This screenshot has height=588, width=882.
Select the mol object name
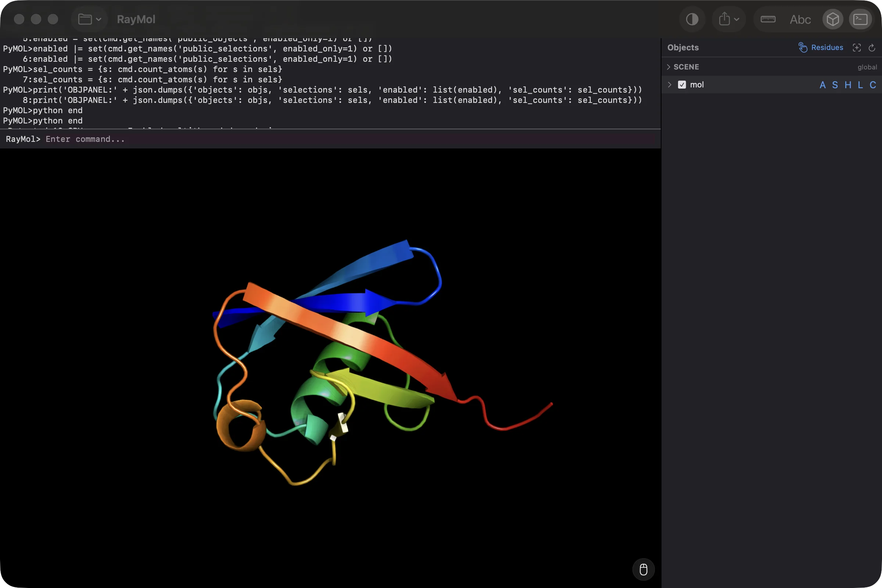[x=697, y=85]
